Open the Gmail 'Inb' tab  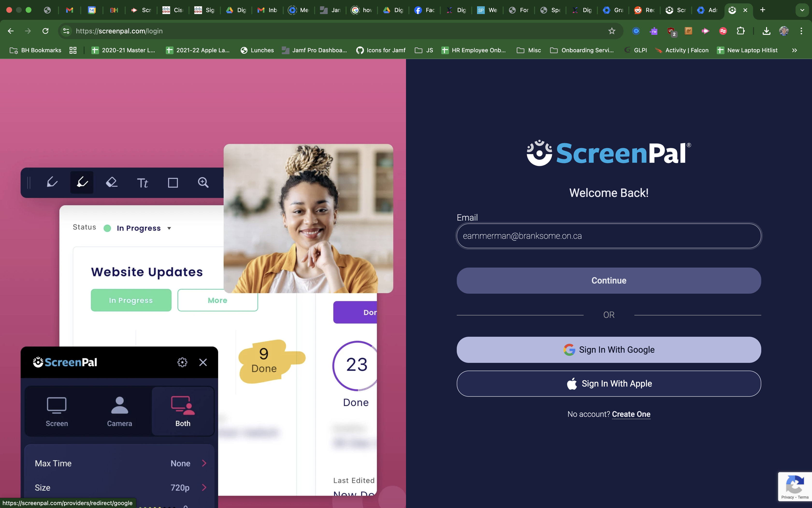(267, 10)
